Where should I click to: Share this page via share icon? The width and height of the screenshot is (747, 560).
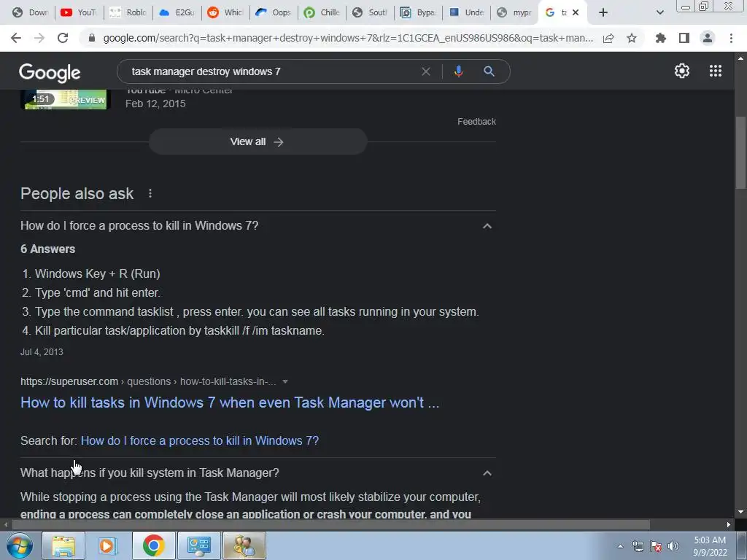click(x=608, y=38)
